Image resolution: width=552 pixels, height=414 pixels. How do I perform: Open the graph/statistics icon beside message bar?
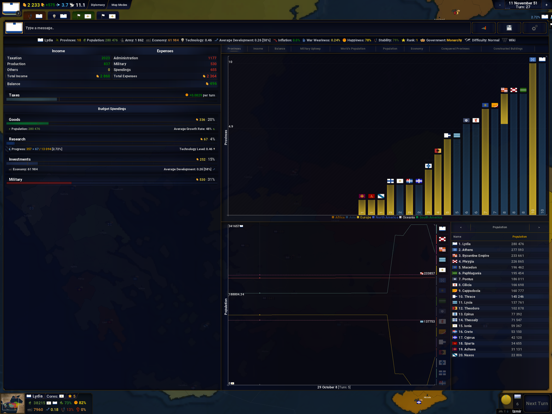pyautogui.click(x=484, y=28)
